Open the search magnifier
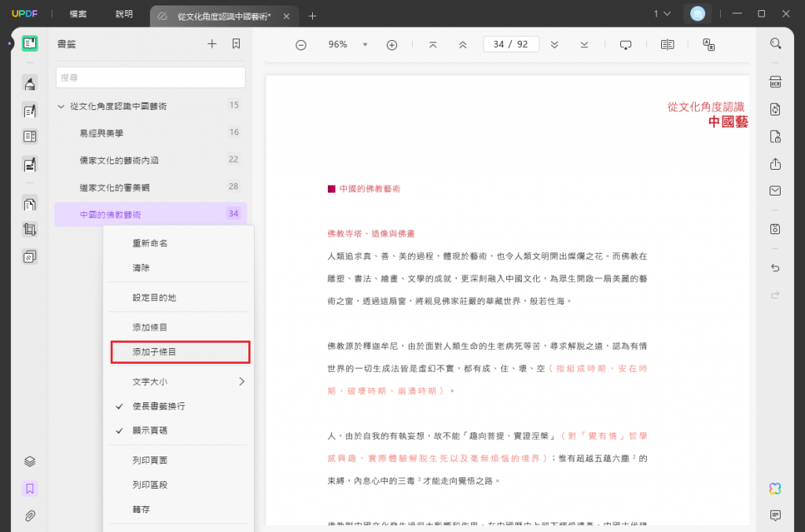 click(x=775, y=43)
